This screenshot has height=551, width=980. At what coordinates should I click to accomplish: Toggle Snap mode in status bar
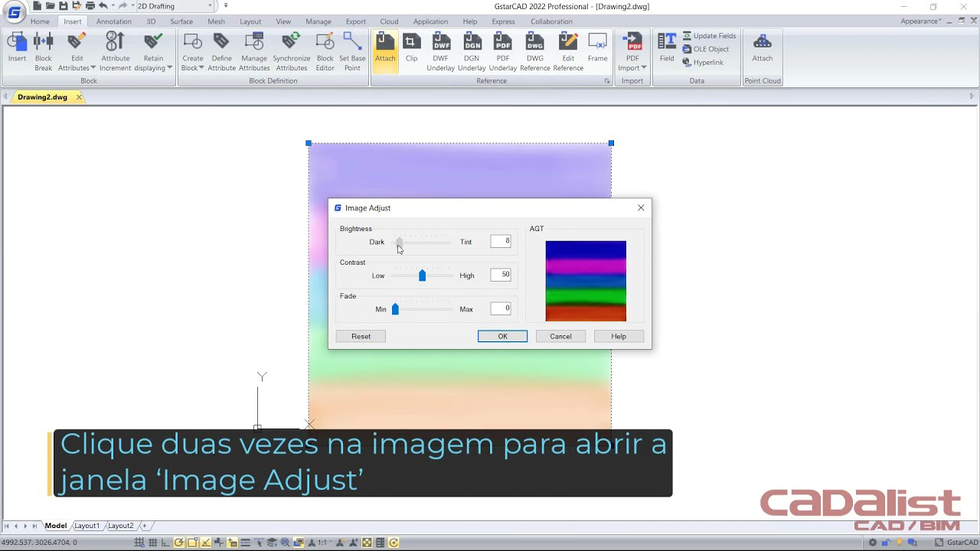click(x=139, y=543)
